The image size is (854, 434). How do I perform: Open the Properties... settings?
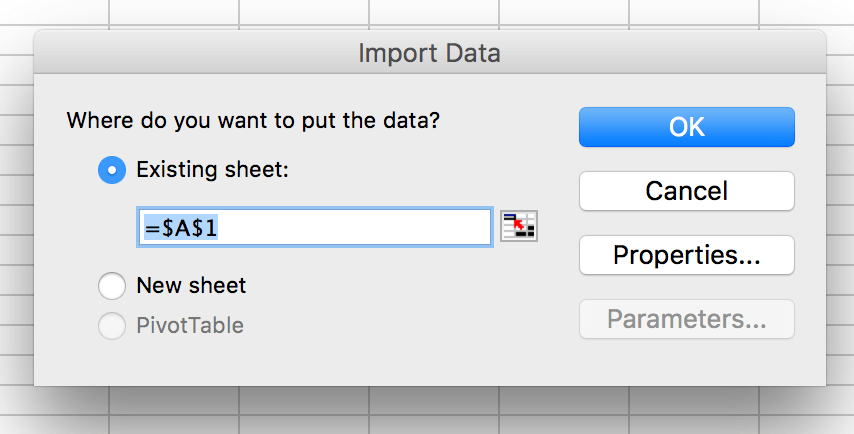686,255
